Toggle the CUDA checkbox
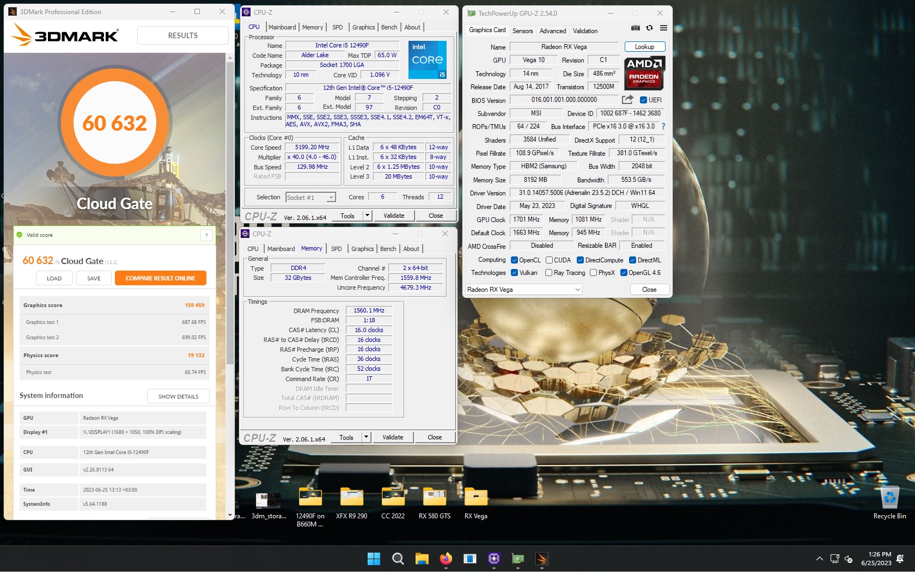The height and width of the screenshot is (588, 915). coord(549,260)
